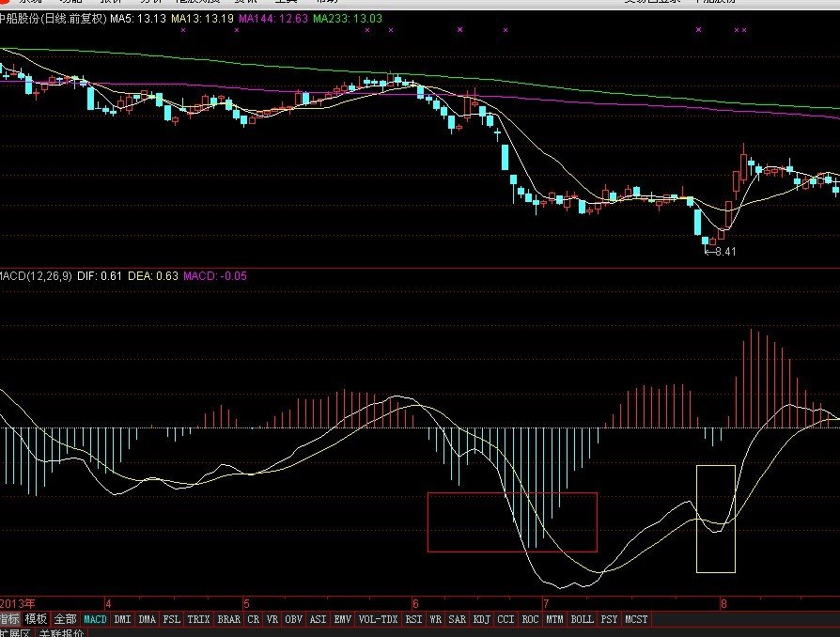
Task: Click the 8.41 lowest price label
Action: [x=724, y=251]
